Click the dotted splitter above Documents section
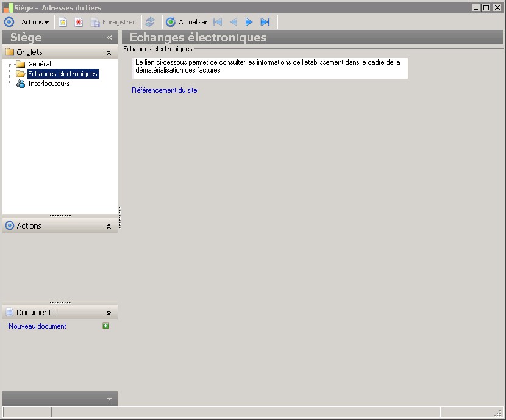506x420 pixels. [x=60, y=302]
